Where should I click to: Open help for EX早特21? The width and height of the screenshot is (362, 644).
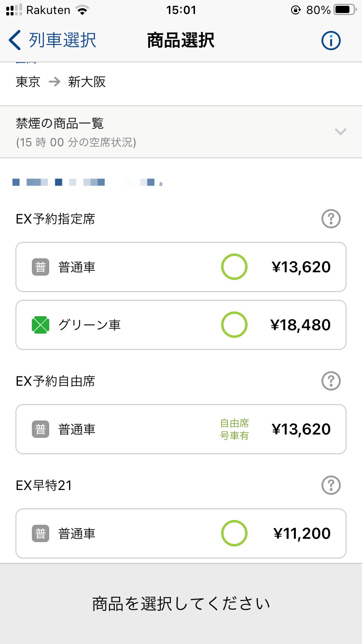(331, 485)
